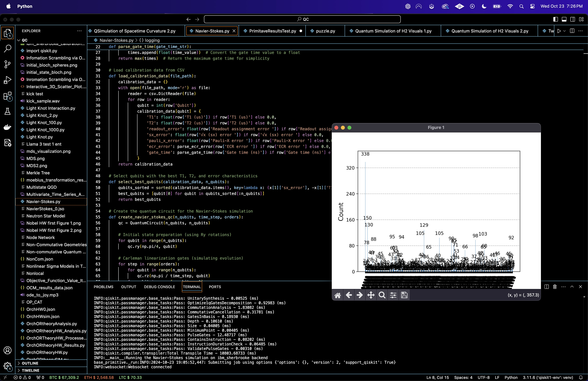The image size is (588, 381).
Task: Open the Explorer more actions ellipsis
Action: [x=79, y=31]
